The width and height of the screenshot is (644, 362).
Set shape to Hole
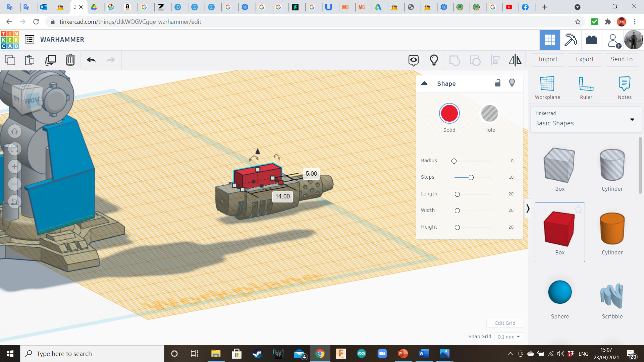click(489, 114)
